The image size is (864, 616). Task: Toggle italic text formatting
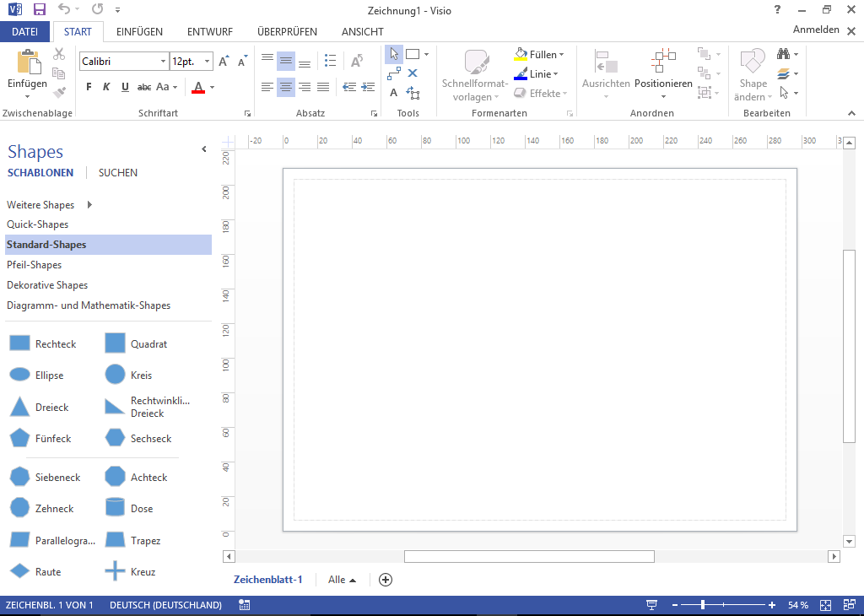tap(106, 87)
